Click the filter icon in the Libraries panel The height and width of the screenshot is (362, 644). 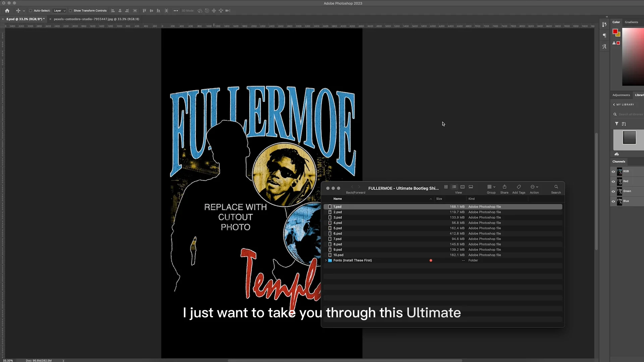pos(616,124)
